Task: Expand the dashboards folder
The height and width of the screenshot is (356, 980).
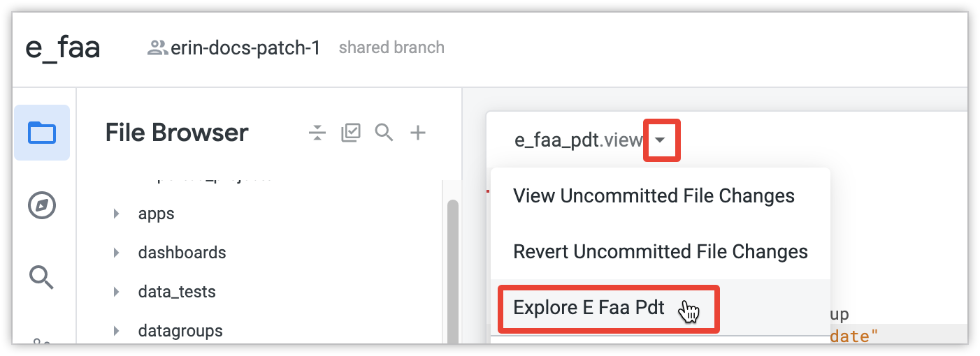Action: click(x=117, y=252)
